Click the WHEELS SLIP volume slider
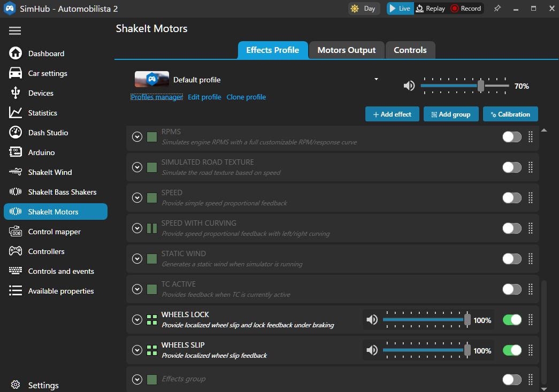Image resolution: width=559 pixels, height=392 pixels. pyautogui.click(x=427, y=350)
